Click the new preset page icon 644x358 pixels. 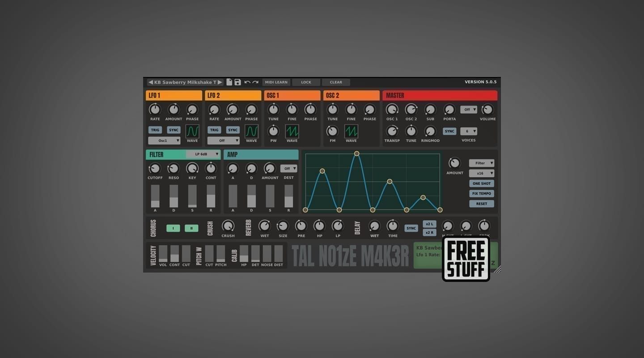229,82
